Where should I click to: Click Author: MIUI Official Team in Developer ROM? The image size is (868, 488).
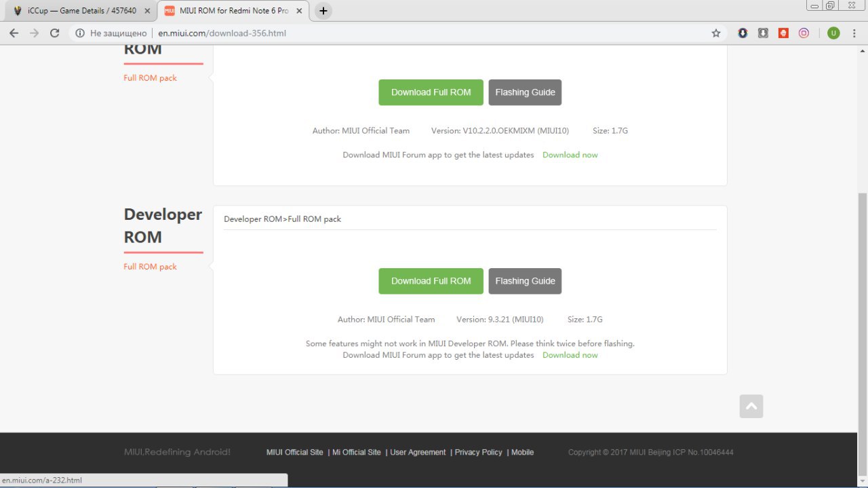386,319
